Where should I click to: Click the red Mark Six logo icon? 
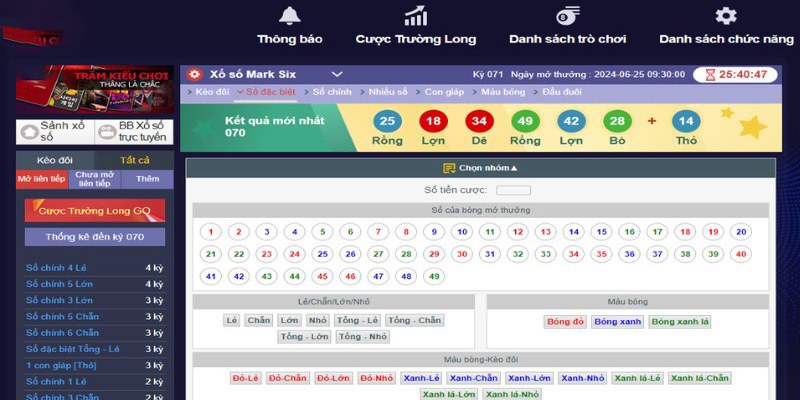pos(193,75)
